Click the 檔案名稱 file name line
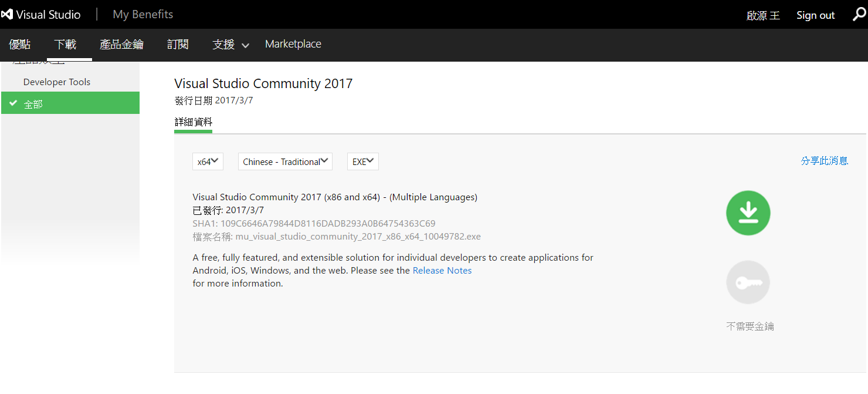Screen dimensions: 868x394 337,237
